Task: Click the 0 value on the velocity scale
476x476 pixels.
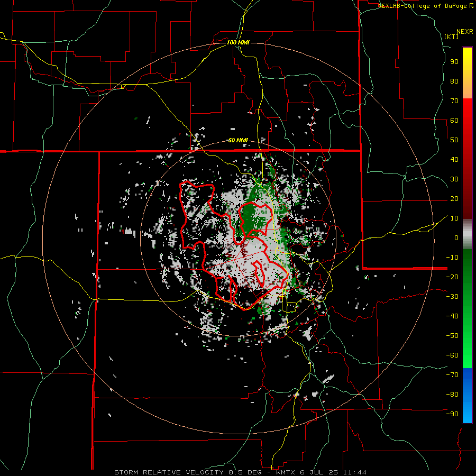Action: pos(456,238)
